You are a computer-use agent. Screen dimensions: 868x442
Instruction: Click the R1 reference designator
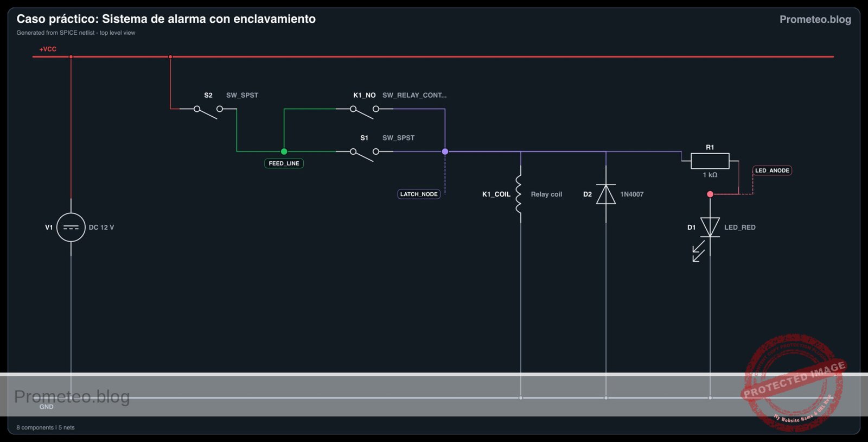pyautogui.click(x=710, y=147)
